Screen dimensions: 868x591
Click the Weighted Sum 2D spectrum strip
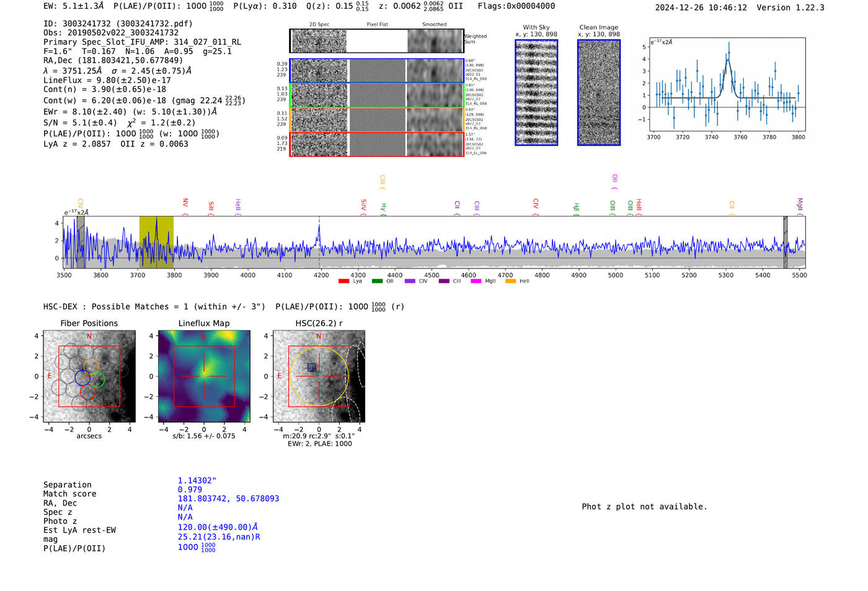pos(376,41)
